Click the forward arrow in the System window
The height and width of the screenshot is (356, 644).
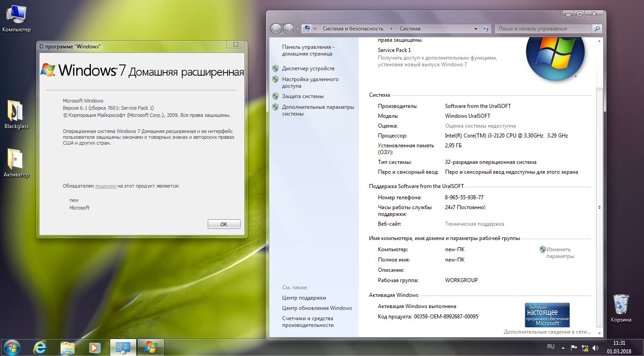point(289,29)
